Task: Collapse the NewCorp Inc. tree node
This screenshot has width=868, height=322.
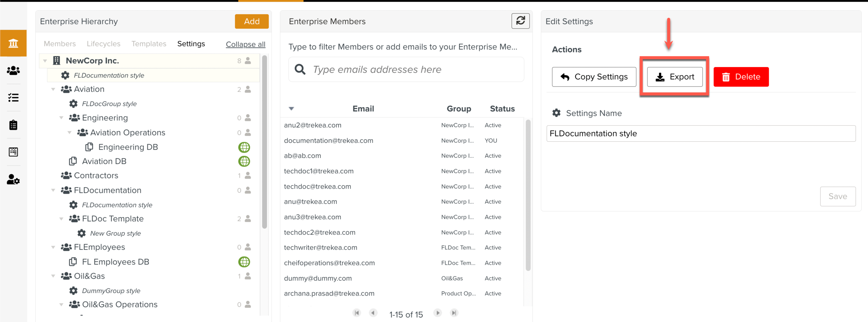Action: (45, 61)
